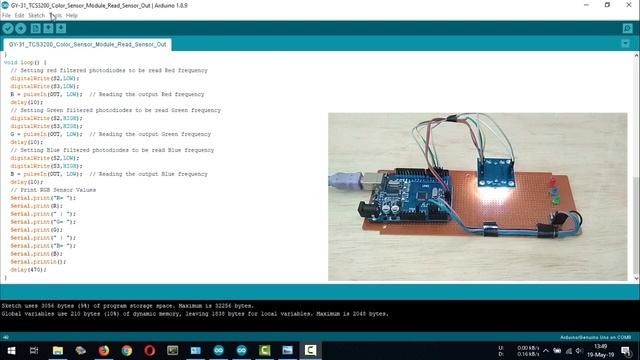640x360 pixels.
Task: Open the Sketch menu
Action: (x=36, y=16)
